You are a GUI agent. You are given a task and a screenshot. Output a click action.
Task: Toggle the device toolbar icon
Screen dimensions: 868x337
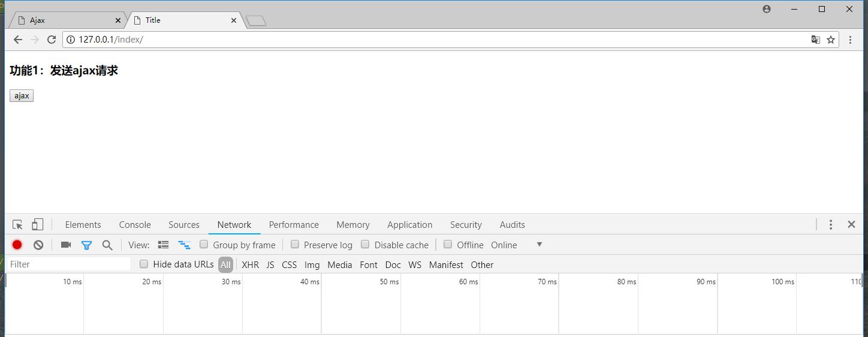(x=37, y=225)
